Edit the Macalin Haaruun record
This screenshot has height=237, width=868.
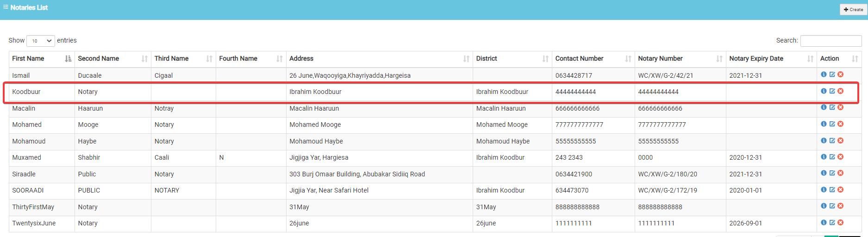coord(832,107)
